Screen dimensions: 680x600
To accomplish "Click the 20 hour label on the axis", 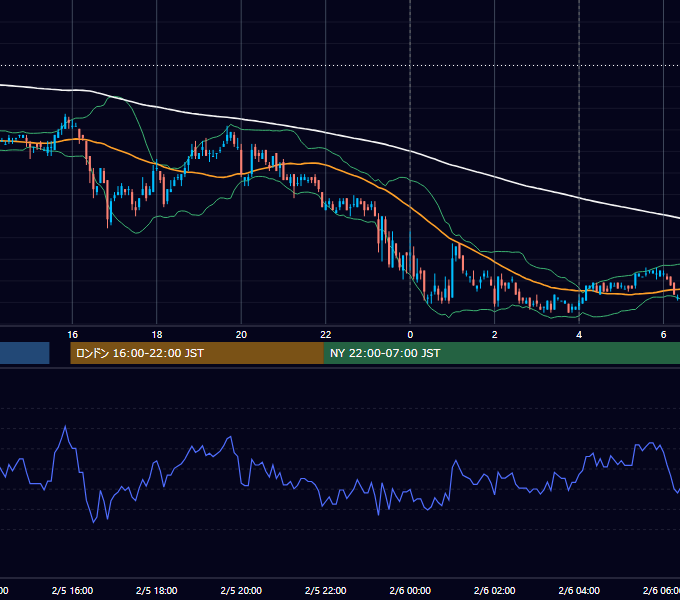I will point(241,335).
